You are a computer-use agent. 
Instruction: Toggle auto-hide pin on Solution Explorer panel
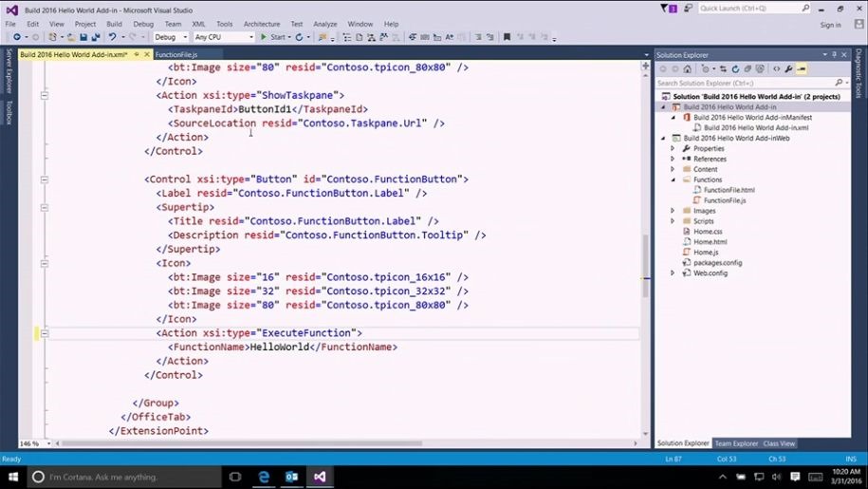click(x=834, y=55)
